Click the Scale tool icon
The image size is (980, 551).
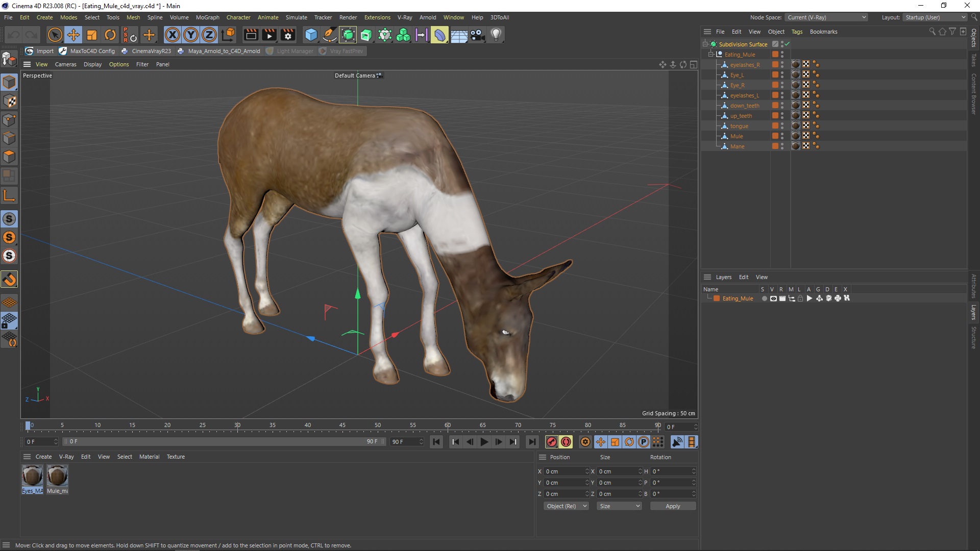pos(92,35)
